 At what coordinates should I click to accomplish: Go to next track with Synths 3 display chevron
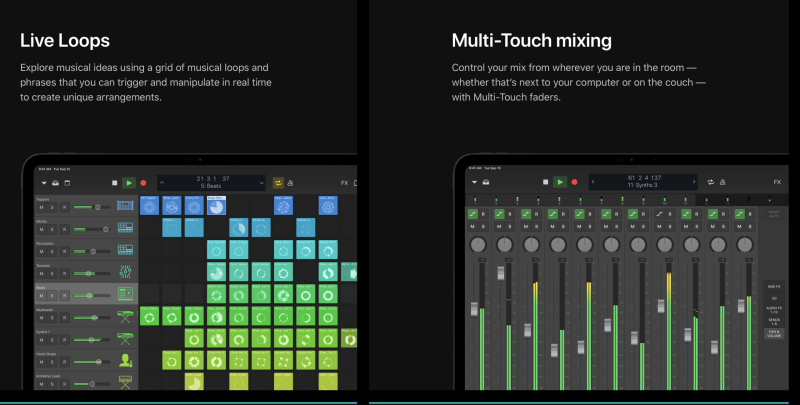coord(693,182)
